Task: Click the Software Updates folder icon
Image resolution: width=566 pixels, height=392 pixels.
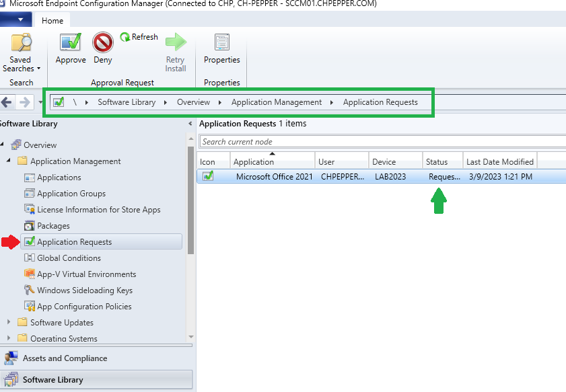Action: point(22,321)
